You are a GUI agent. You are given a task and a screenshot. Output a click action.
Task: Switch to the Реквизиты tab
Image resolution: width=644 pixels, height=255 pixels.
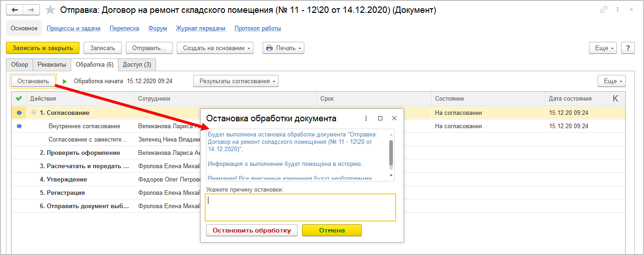(x=52, y=65)
